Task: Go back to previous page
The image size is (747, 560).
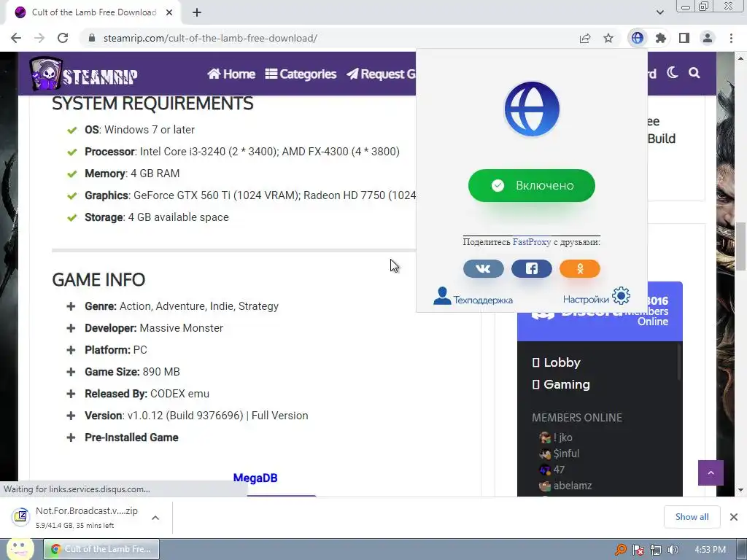Action: (16, 38)
